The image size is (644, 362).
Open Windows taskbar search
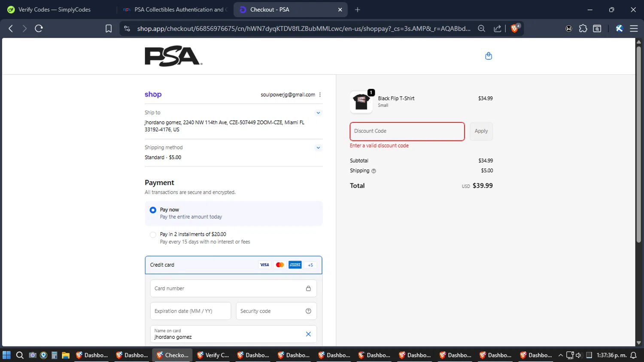pyautogui.click(x=20, y=355)
